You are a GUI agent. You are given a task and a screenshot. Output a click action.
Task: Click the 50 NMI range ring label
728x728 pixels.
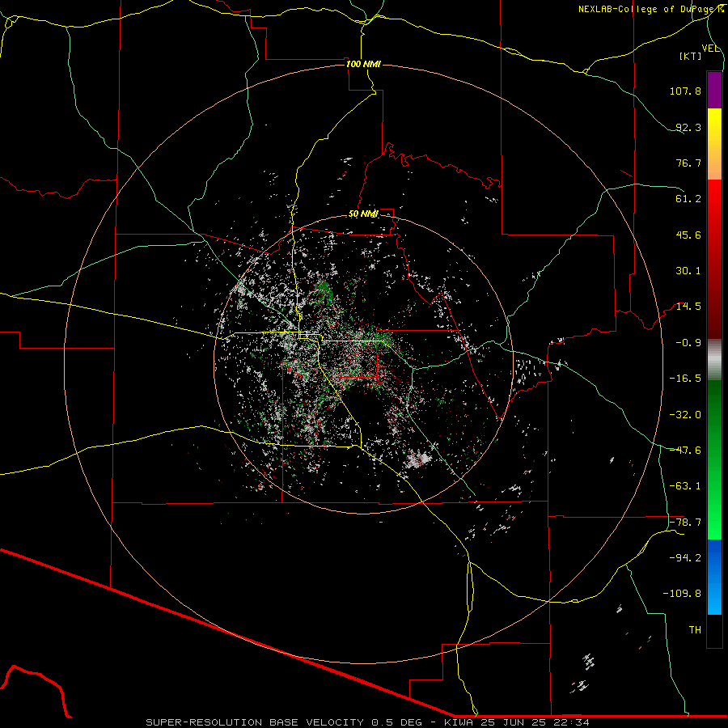363,214
